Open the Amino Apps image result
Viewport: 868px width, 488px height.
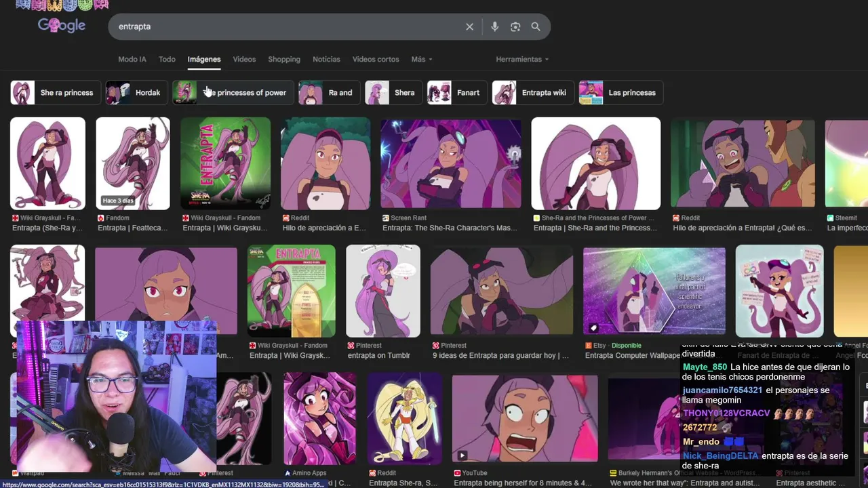(319, 418)
